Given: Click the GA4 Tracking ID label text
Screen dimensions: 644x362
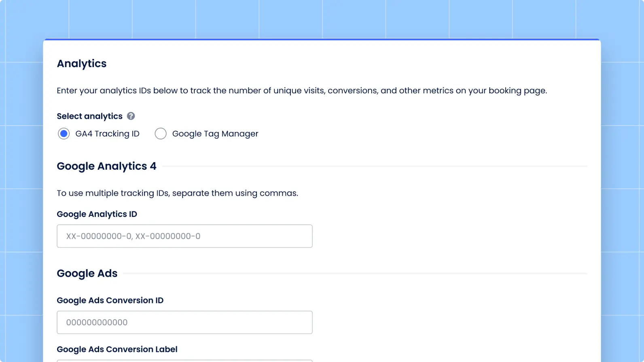Looking at the screenshot, I should [x=107, y=134].
